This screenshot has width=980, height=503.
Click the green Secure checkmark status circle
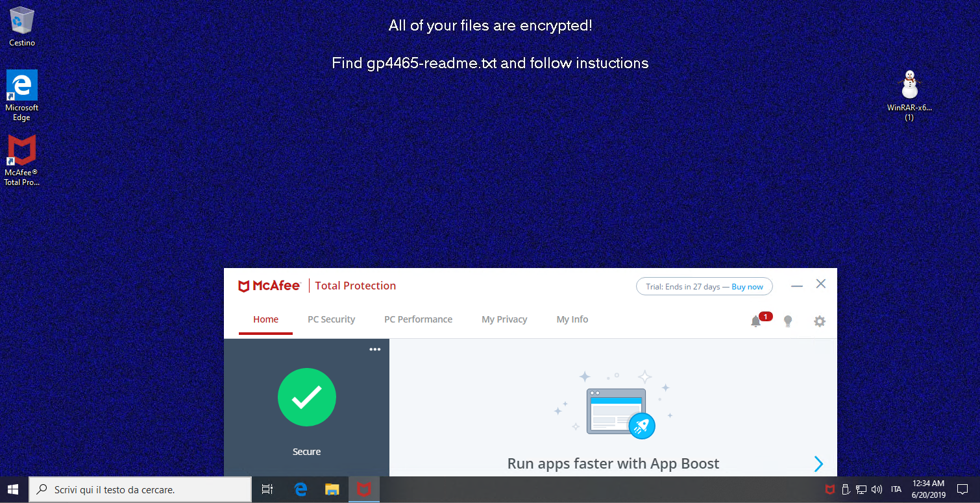[307, 397]
